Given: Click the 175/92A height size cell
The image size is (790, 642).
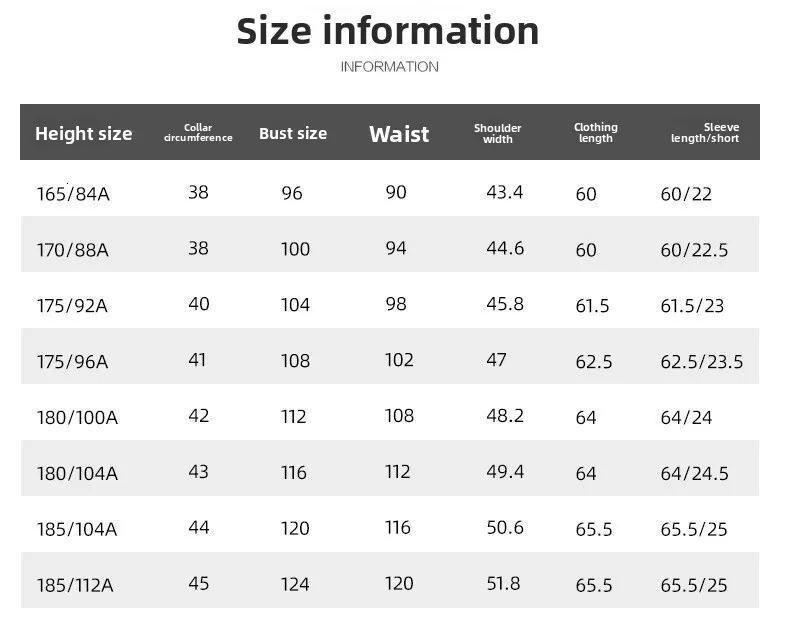Looking at the screenshot, I should point(72,306).
